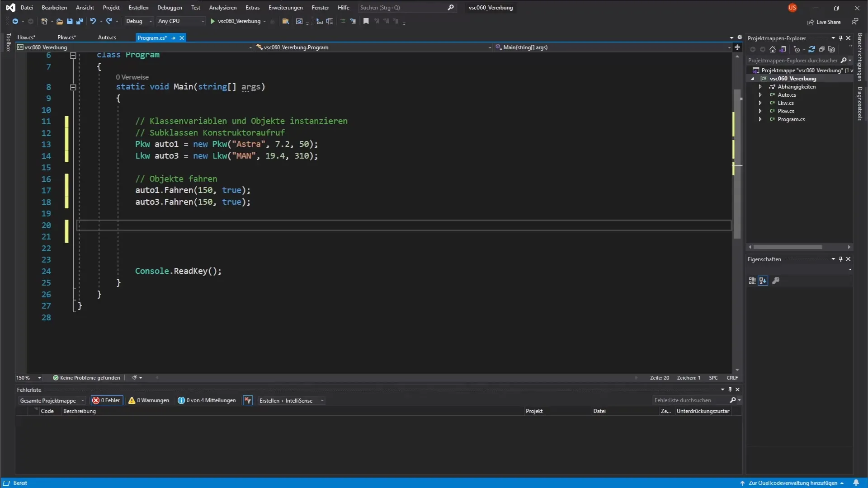Click the alphabetical sort icon in Eigenschaften
The image size is (868, 488).
[763, 281]
